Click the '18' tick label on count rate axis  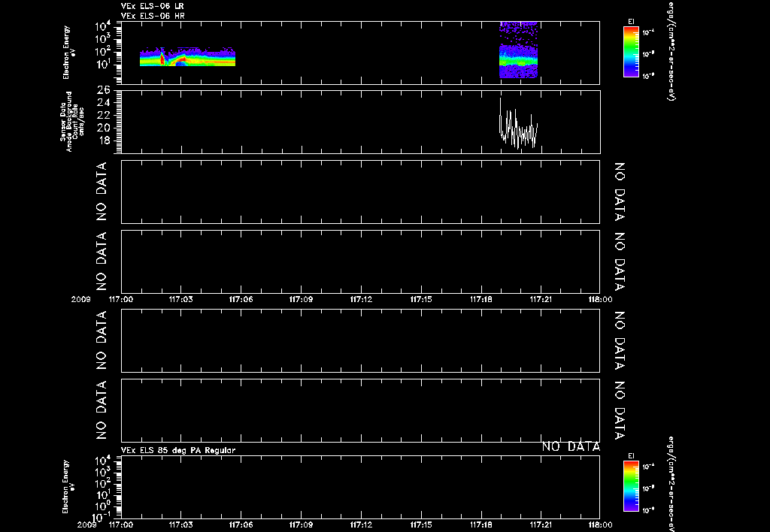pyautogui.click(x=104, y=141)
